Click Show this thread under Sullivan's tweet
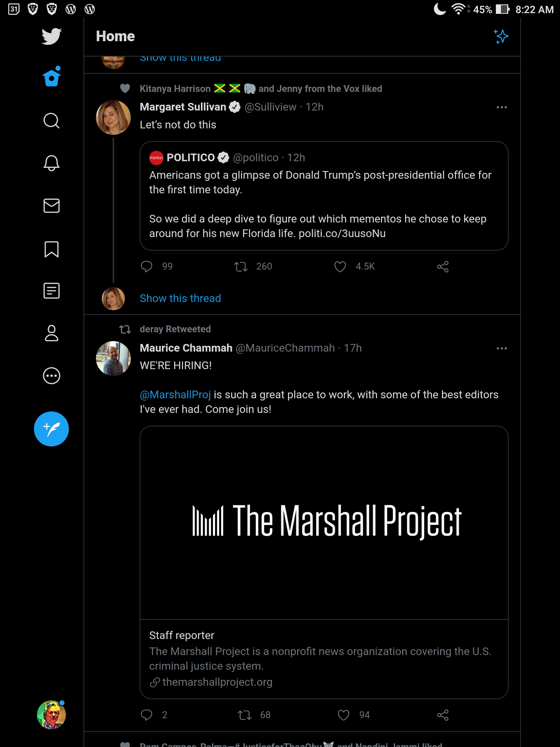 [x=180, y=298]
